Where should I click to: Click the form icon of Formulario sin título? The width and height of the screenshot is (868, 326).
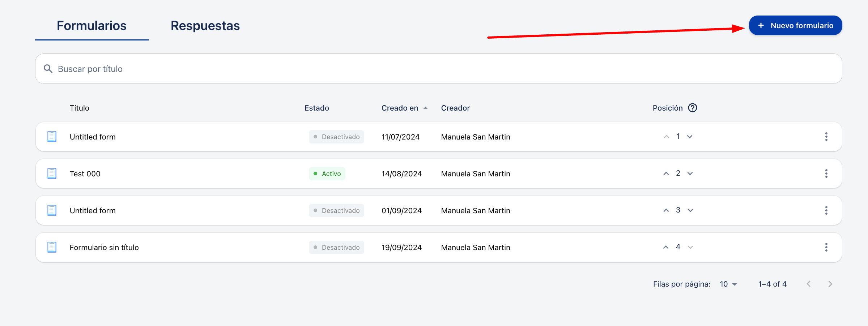tap(52, 247)
